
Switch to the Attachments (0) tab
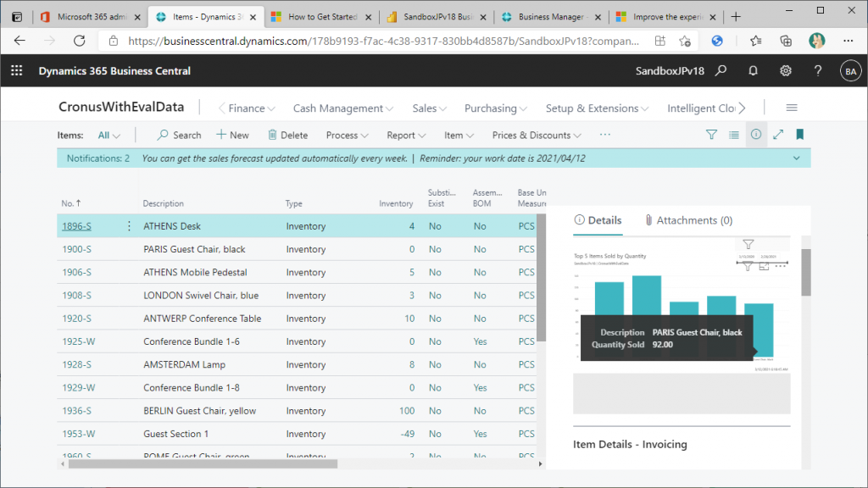click(688, 220)
